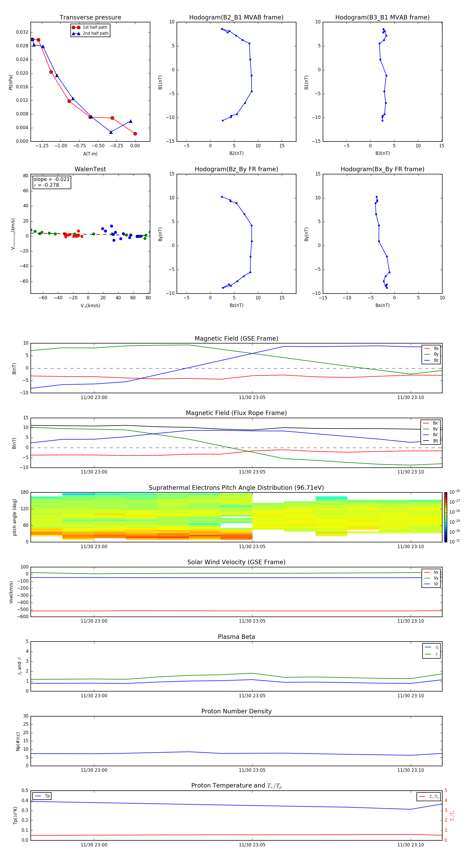Viewport: 473px width, 868px height.
Task: Select the Bz' entry in Flux Rope legend
Action: pos(431,435)
